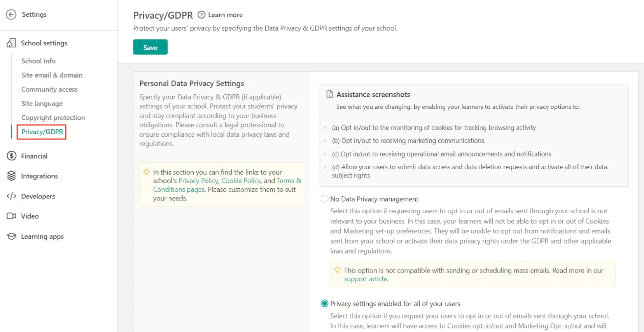Open Copyright protection settings
This screenshot has height=332, width=644.
[x=53, y=117]
